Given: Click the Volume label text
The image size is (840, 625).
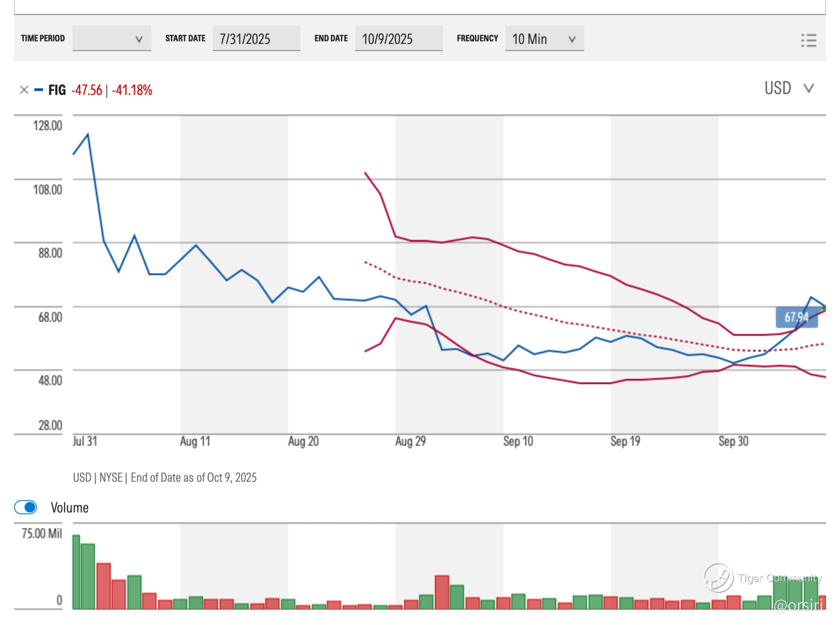Looking at the screenshot, I should tap(70, 508).
